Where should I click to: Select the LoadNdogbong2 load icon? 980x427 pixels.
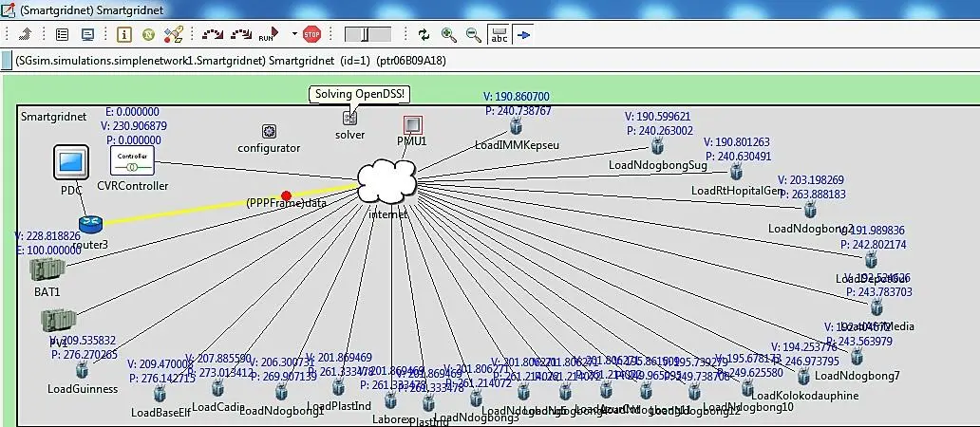tap(811, 209)
